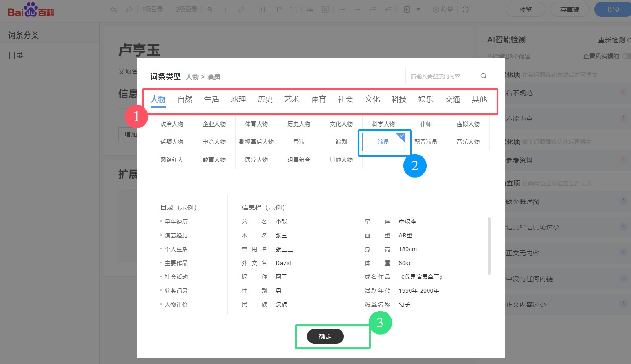Choose the 政治人物 entry type
Screen dimensions: 631x364
[172, 124]
